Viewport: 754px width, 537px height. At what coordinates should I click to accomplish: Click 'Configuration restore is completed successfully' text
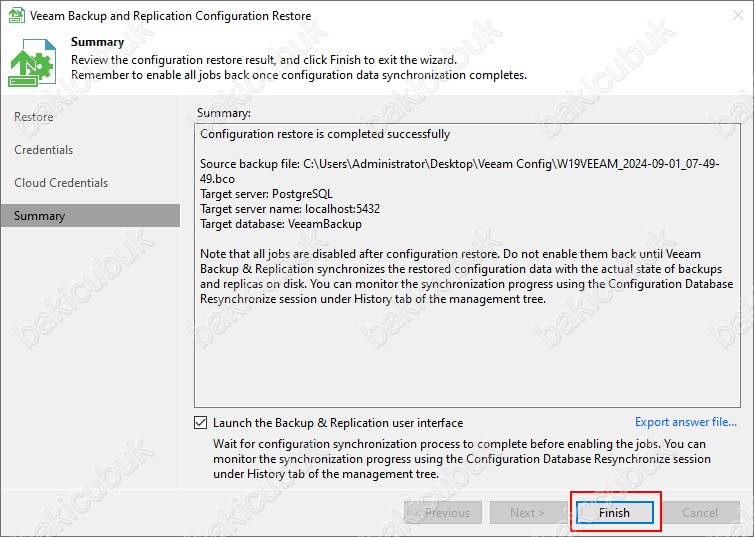click(325, 134)
